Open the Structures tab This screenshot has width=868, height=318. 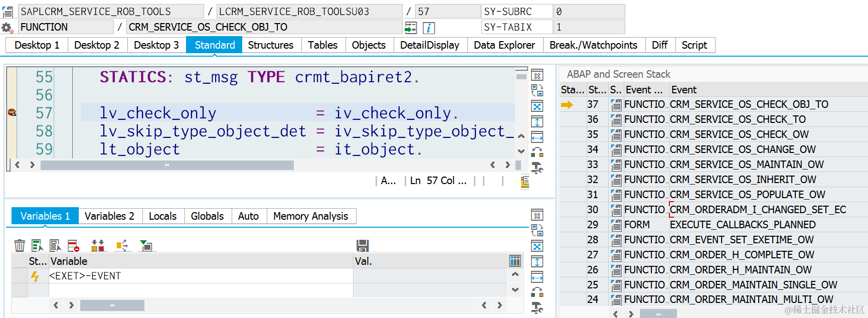271,45
